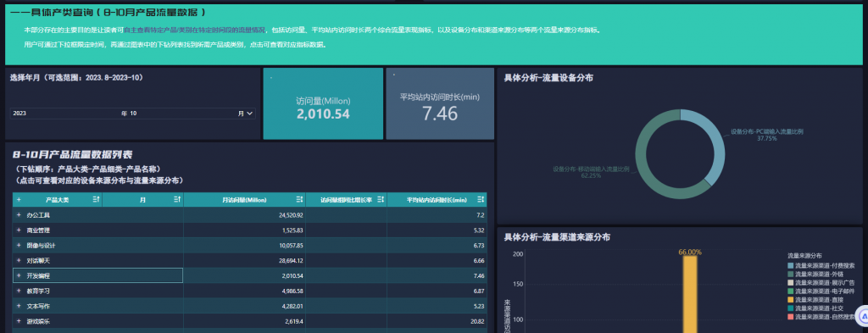
Task: Click the 8-10月产品流量数据列表 heading
Action: 73,154
